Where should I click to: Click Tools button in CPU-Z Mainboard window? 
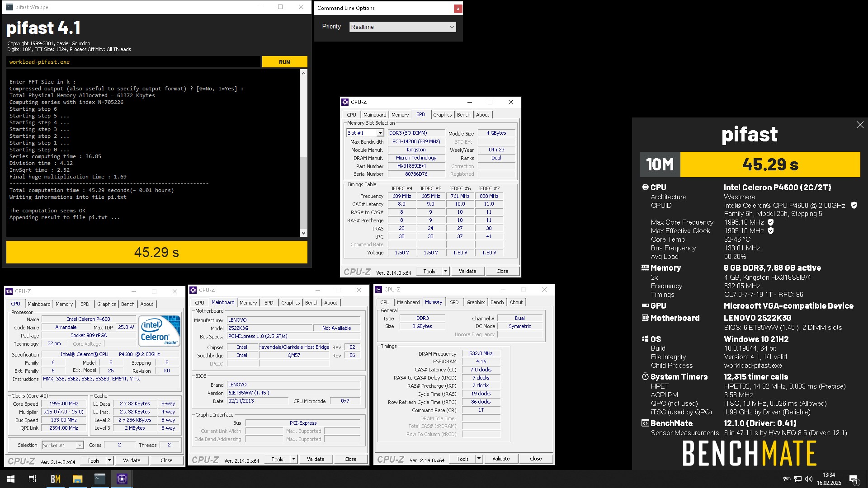(x=277, y=459)
